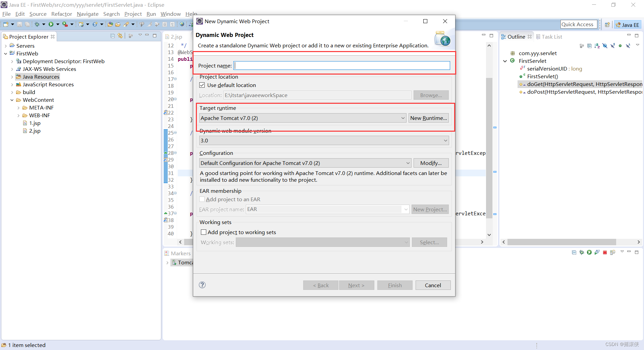Click the Open Perspective icon near Quick Access
This screenshot has height=350, width=644.
[x=607, y=25]
